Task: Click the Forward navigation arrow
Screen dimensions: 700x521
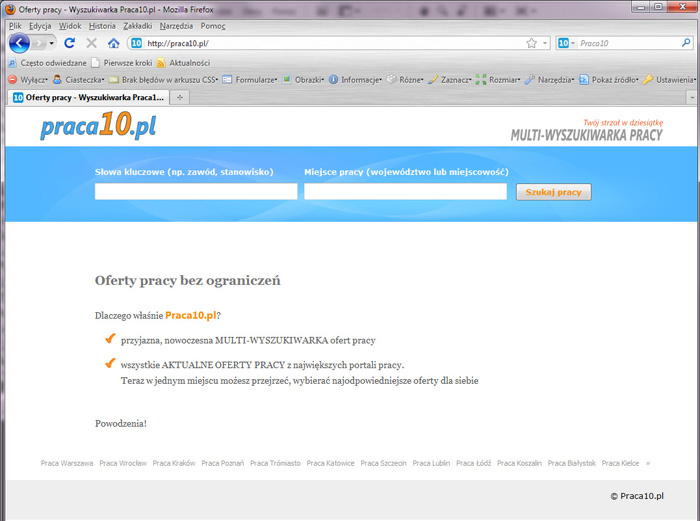Action: (x=39, y=43)
